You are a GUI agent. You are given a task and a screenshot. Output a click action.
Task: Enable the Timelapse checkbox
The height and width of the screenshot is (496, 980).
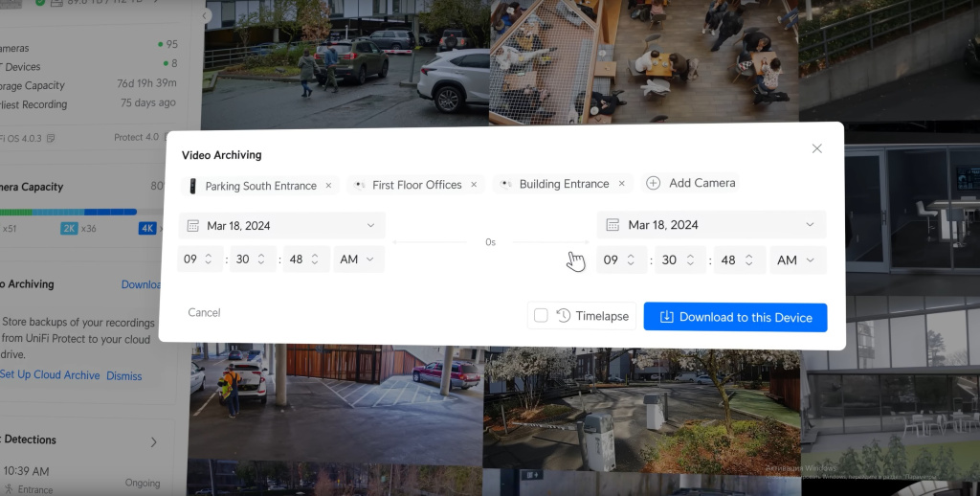541,316
